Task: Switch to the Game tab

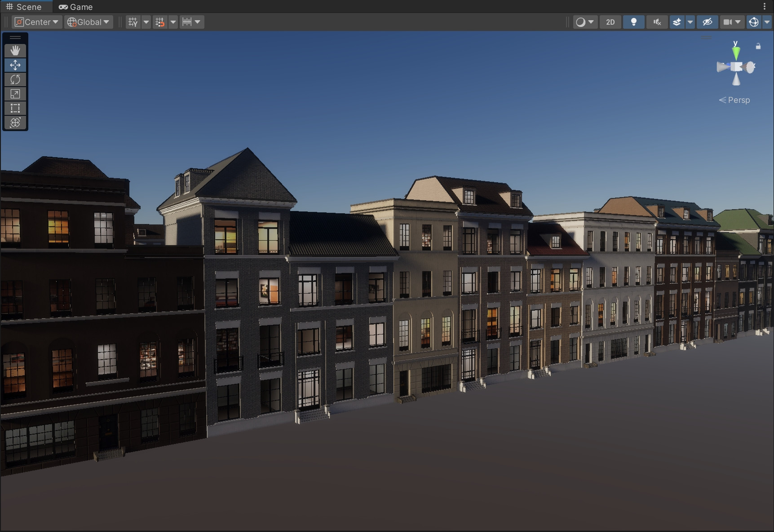Action: pos(75,7)
